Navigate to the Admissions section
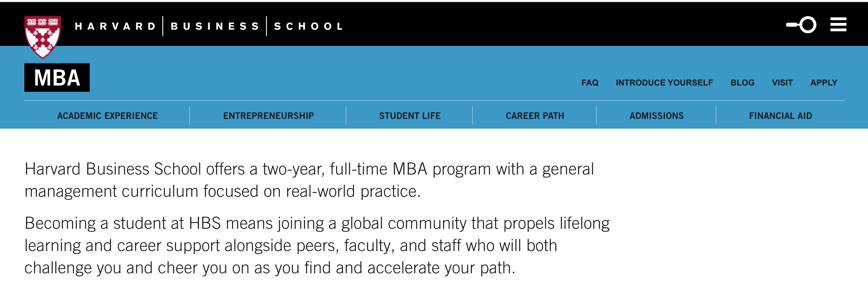 657,116
